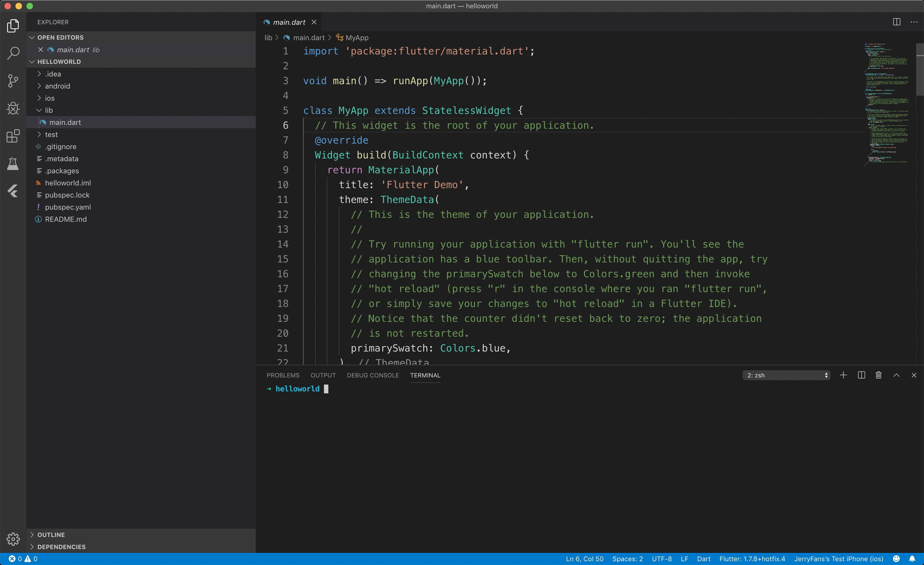Select device JerryFans's Test iPhone
The width and height of the screenshot is (924, 565).
pyautogui.click(x=838, y=559)
